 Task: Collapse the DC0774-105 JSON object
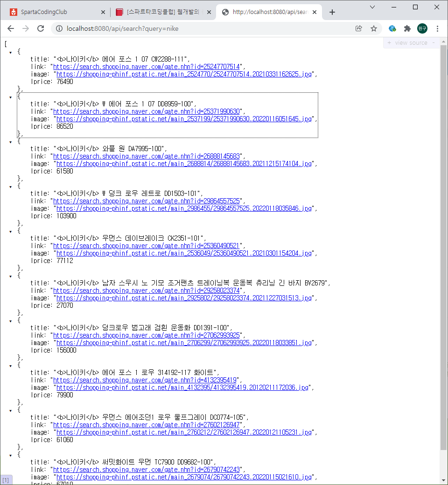click(x=11, y=411)
